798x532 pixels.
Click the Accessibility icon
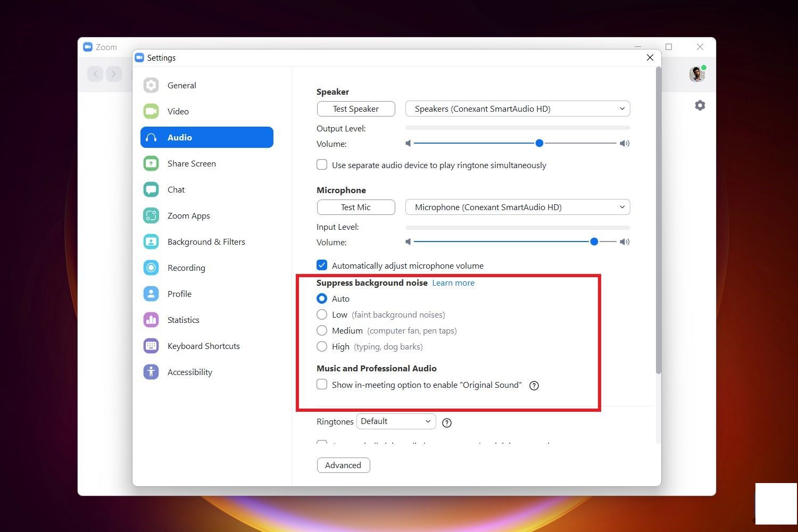(151, 372)
